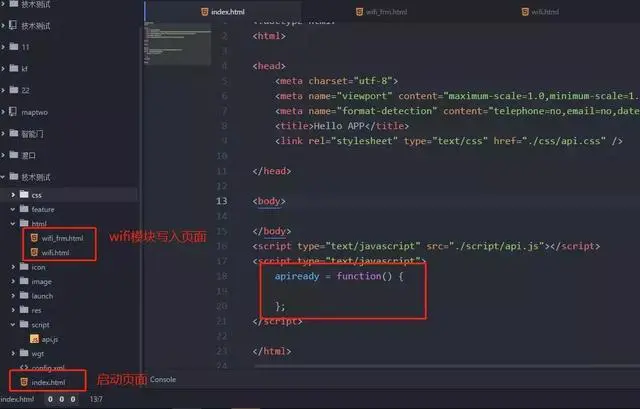Click the feature folder icon
The image size is (640, 409).
click(x=24, y=209)
